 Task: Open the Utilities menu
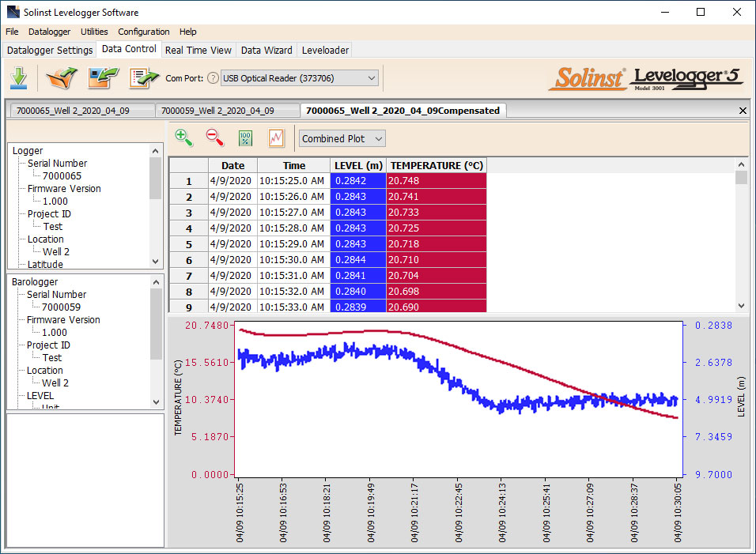point(94,32)
